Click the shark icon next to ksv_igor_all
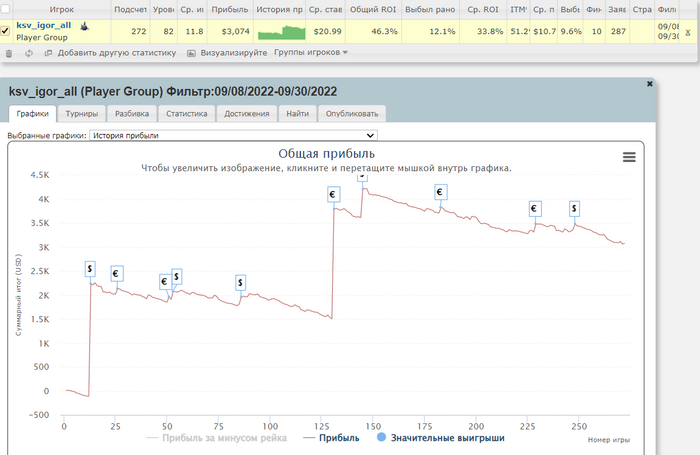 84,26
